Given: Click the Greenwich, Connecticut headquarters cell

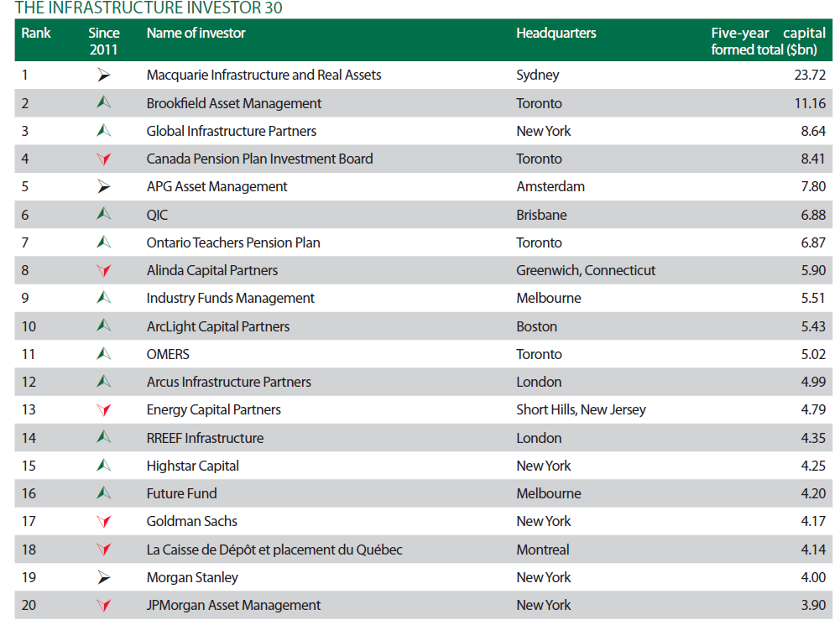Looking at the screenshot, I should [586, 270].
